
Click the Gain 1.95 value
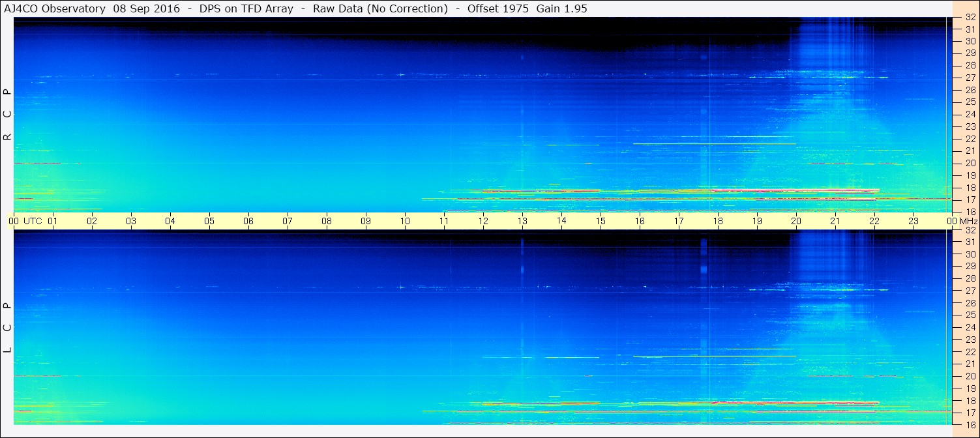coord(562,9)
